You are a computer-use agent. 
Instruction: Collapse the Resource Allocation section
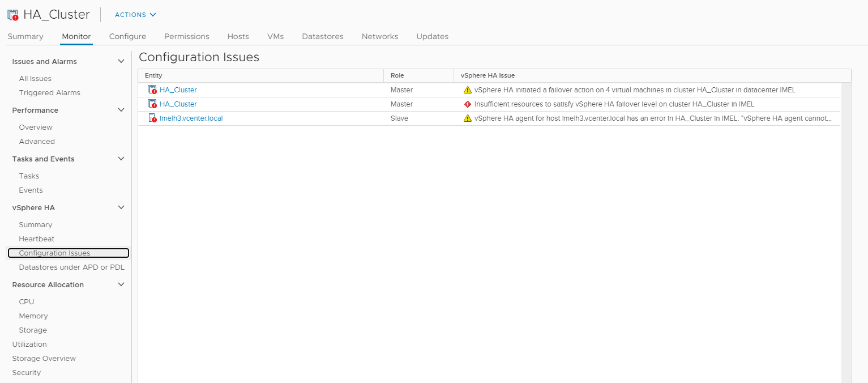(121, 284)
